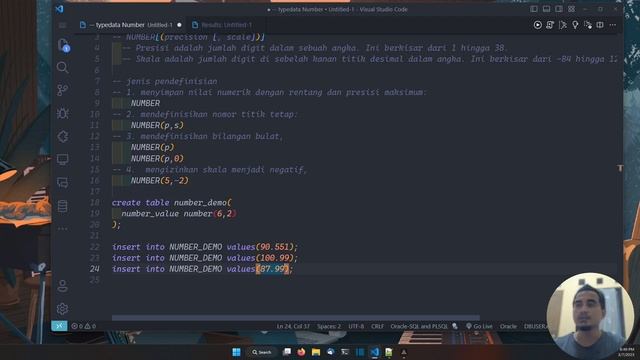Viewport: 640px width, 360px height.
Task: Toggle secondary side bar layout button
Action: click(x=559, y=9)
